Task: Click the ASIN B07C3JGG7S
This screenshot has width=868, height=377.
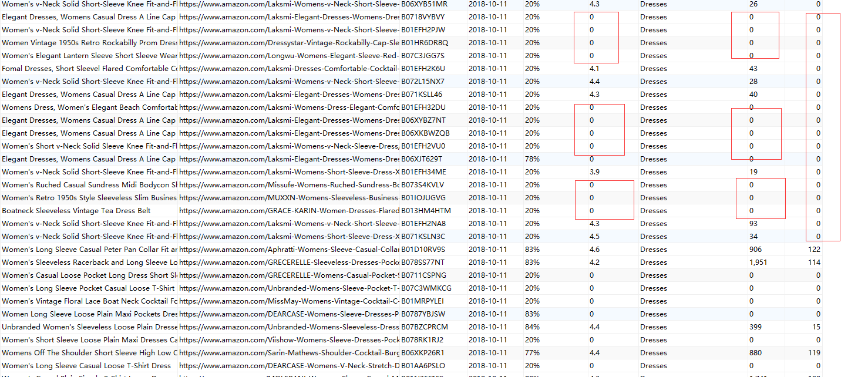Action: click(x=423, y=55)
